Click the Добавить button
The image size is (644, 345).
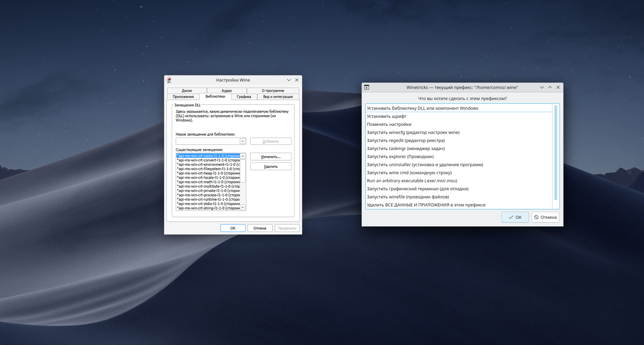[271, 141]
